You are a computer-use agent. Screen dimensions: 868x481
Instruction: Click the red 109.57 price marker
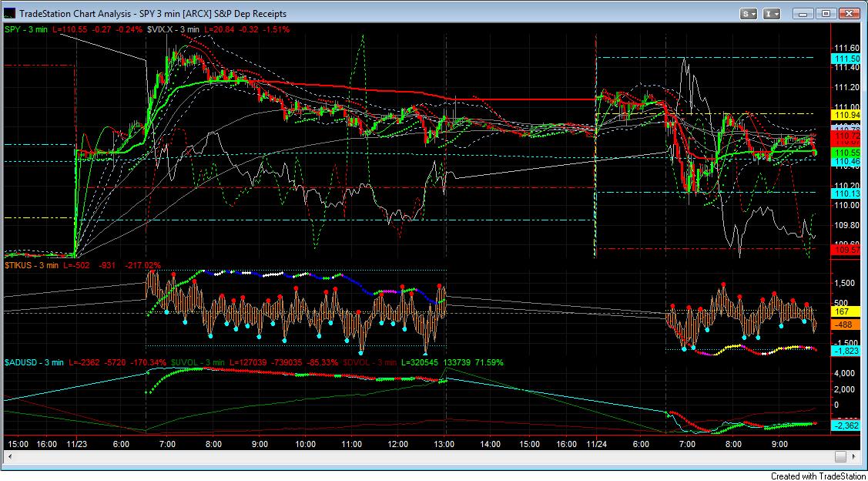pos(846,250)
